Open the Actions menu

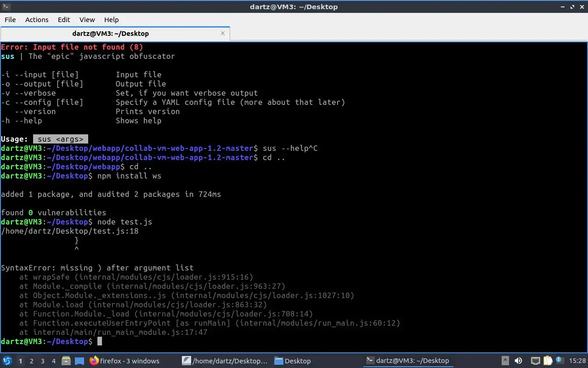pyautogui.click(x=37, y=20)
